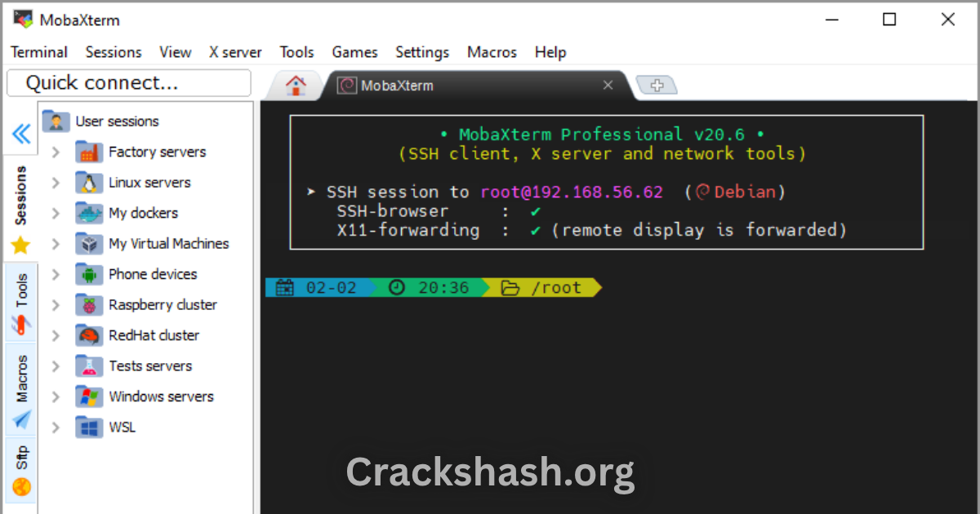Open the View menu
980x514 pixels.
point(176,52)
